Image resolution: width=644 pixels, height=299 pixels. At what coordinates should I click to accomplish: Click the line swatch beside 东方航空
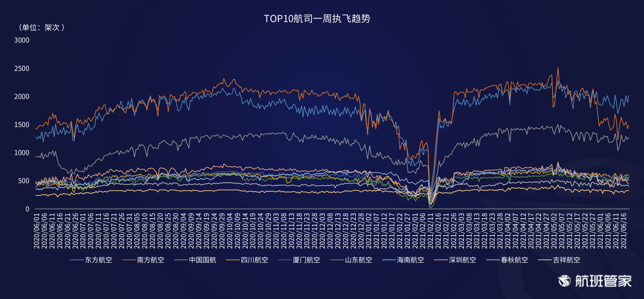coord(77,260)
